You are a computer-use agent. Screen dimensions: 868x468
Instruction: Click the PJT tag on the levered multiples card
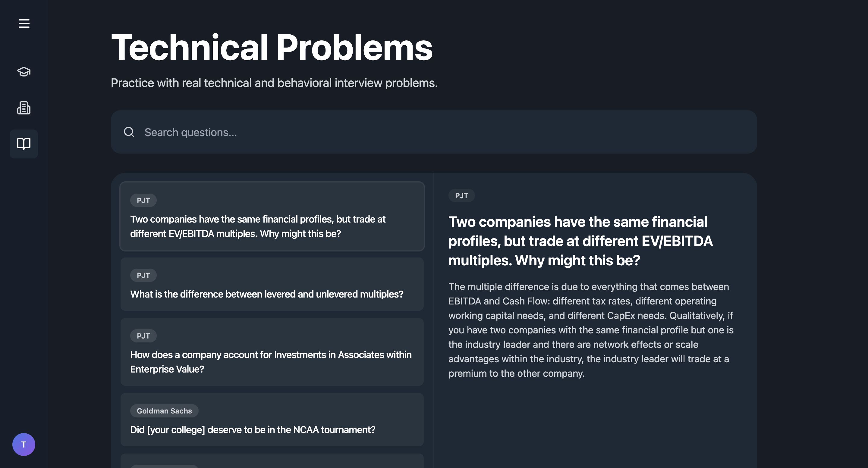[143, 276]
